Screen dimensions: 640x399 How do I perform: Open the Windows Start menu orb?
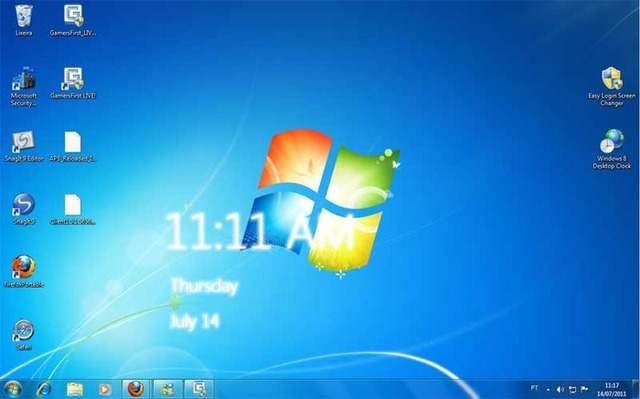coord(12,389)
